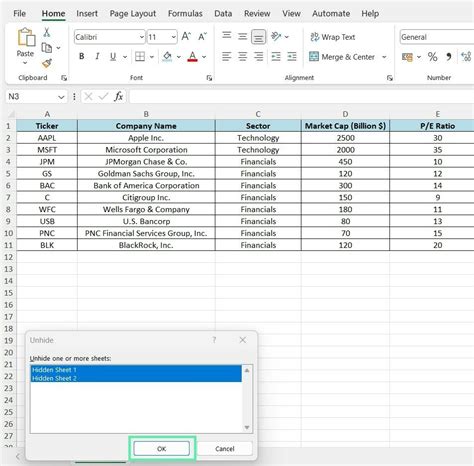This screenshot has width=474, height=466.
Task: Apply fill color bucket icon
Action: click(x=167, y=57)
